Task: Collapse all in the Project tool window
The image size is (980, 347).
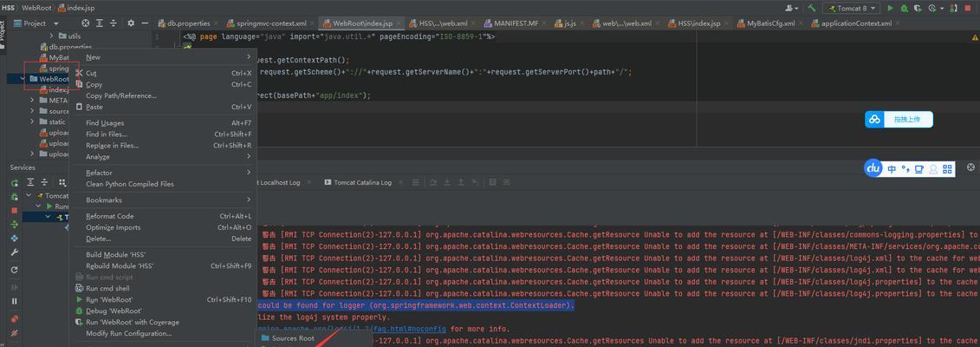Action: tap(114, 23)
